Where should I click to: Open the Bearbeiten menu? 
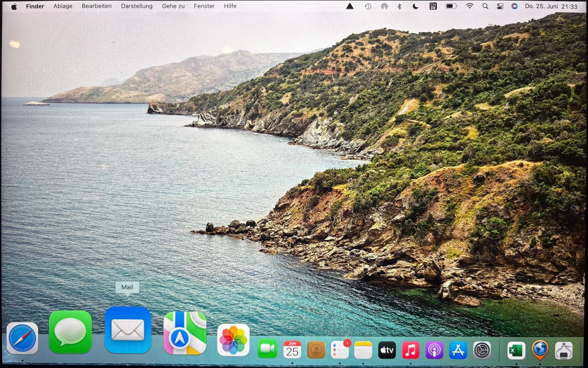point(97,6)
